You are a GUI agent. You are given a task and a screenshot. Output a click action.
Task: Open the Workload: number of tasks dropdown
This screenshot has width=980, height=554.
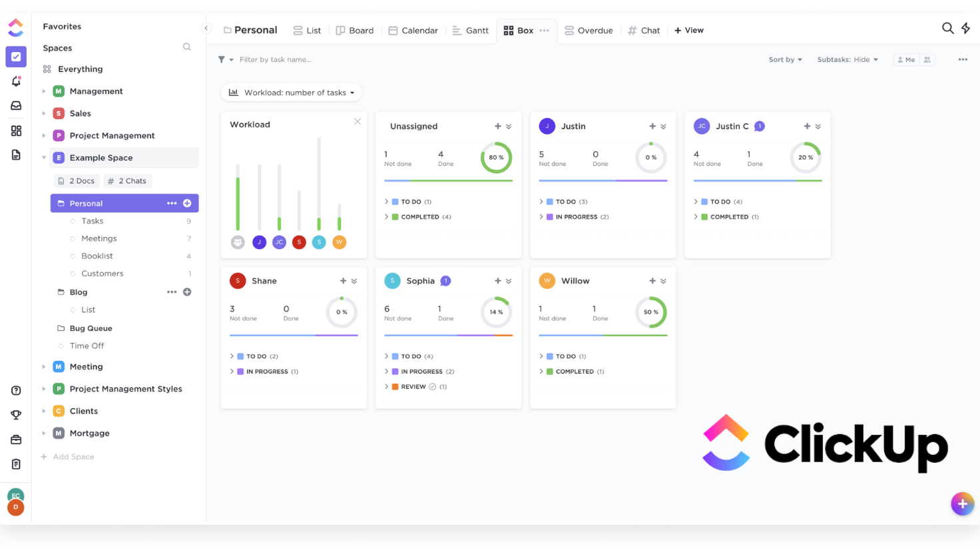(292, 93)
